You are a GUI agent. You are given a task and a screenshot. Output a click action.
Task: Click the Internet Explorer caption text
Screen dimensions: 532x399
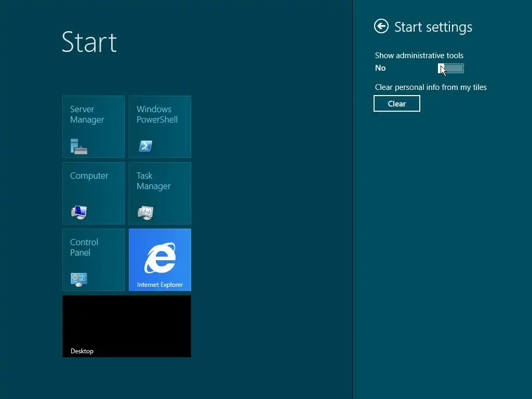click(x=160, y=285)
